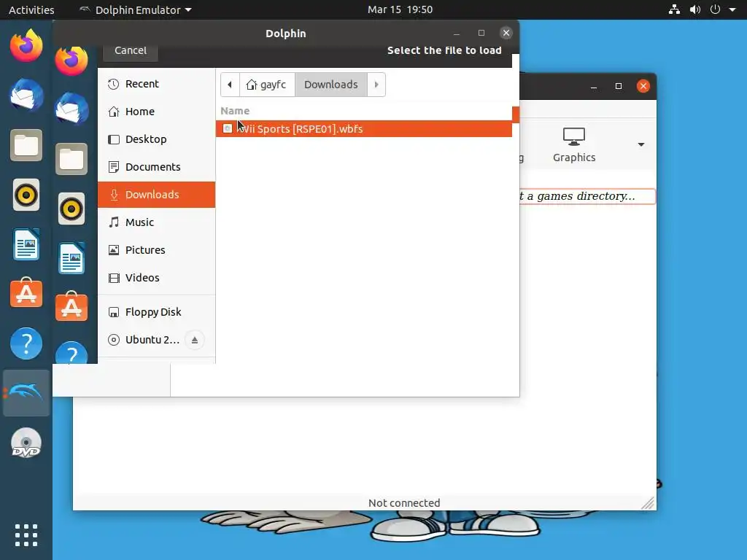The height and width of the screenshot is (560, 747).
Task: Select Downloads in the sidebar
Action: pos(156,195)
